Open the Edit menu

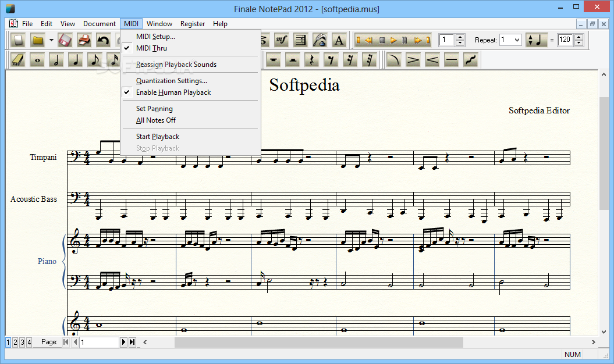[x=46, y=23]
